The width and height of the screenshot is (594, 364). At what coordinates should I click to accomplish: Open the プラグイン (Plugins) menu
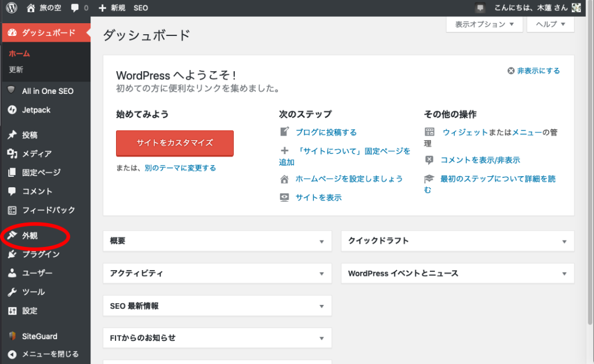[x=41, y=254]
